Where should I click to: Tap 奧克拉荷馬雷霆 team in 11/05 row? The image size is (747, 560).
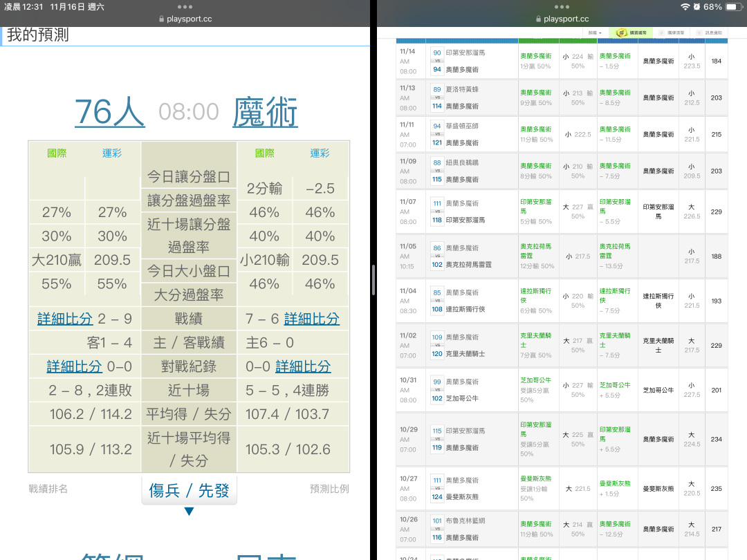[x=469, y=265]
